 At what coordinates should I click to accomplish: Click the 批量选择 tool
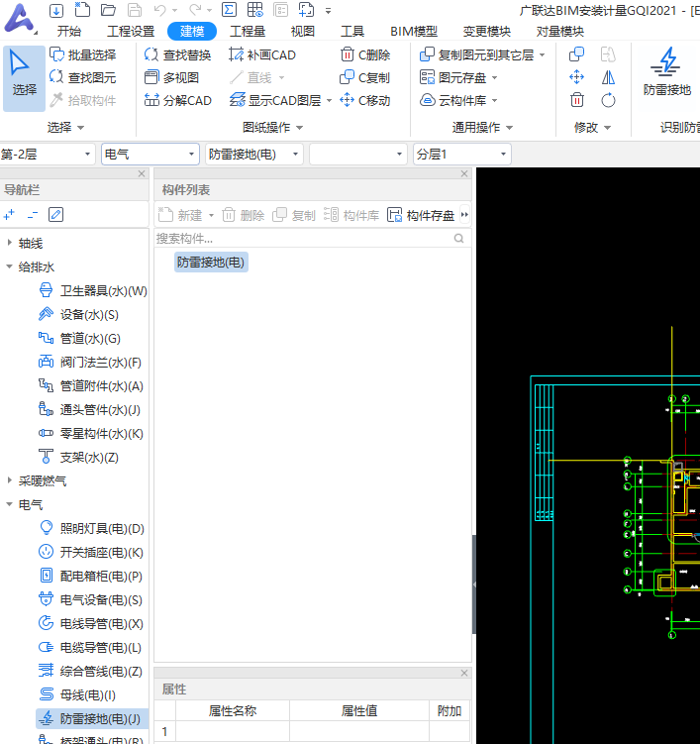pyautogui.click(x=83, y=55)
